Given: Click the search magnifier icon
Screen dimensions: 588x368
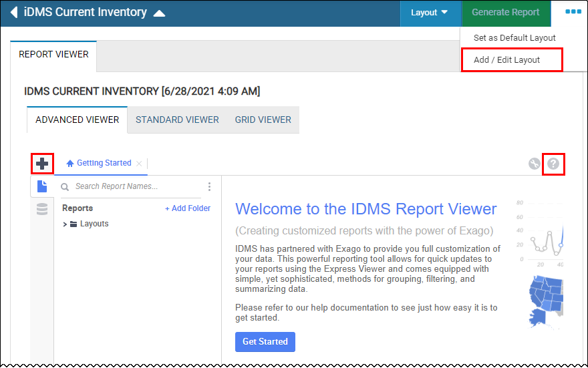Looking at the screenshot, I should [x=65, y=186].
